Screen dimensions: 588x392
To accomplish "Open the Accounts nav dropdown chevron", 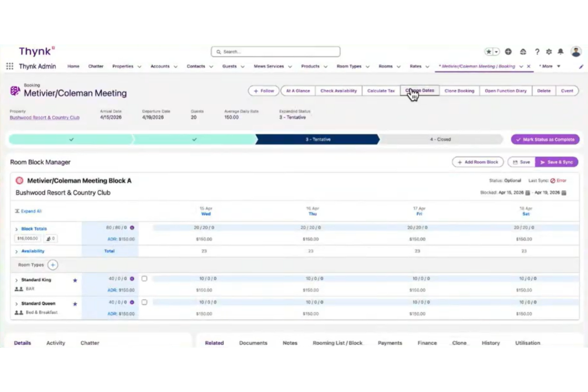I will pos(175,67).
